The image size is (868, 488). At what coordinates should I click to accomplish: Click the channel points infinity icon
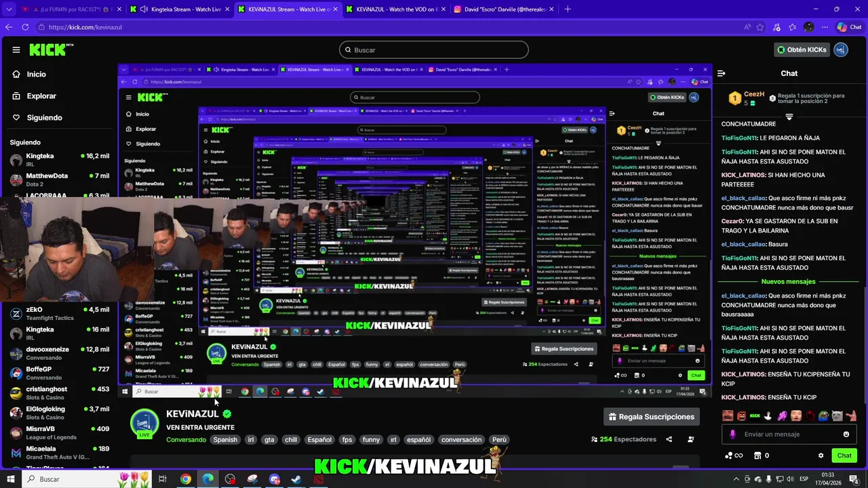[x=733, y=455]
